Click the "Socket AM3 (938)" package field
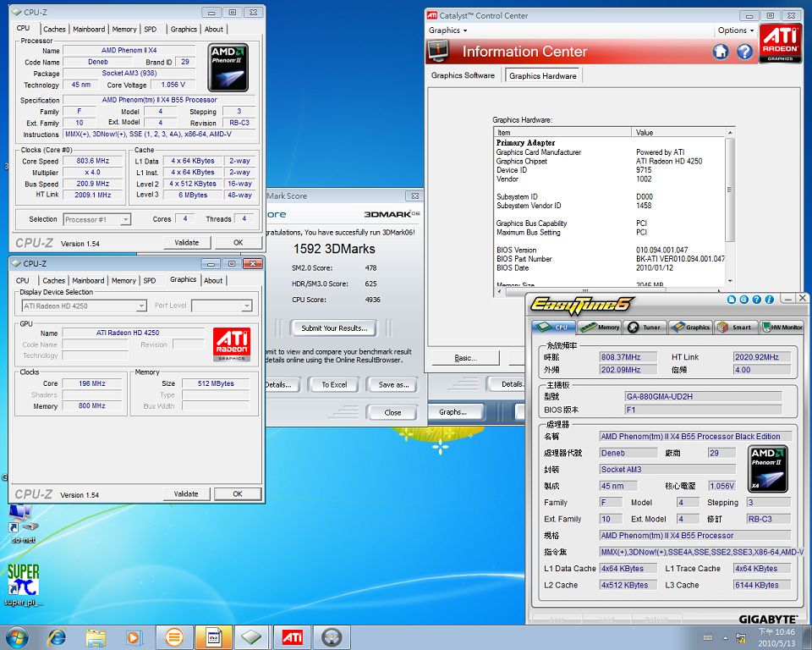 [129, 73]
